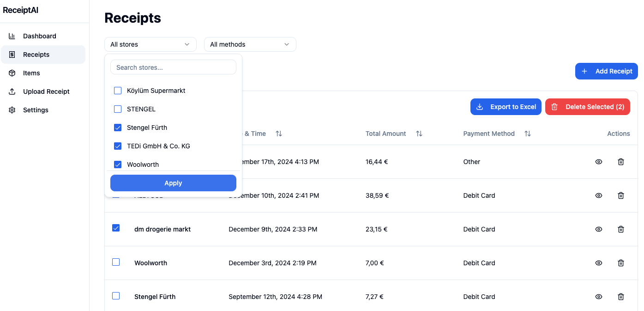Viewport: 644px width, 311px height.
Task: View the 16,44 € receipt details
Action: tap(599, 162)
